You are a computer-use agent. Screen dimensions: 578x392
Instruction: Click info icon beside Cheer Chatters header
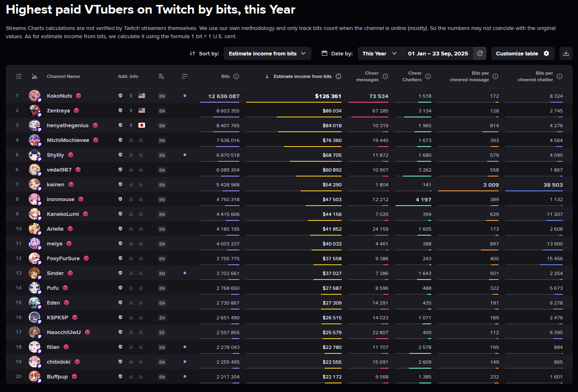pos(428,76)
